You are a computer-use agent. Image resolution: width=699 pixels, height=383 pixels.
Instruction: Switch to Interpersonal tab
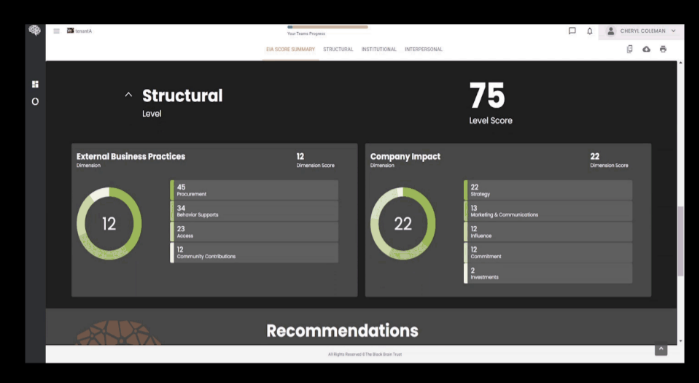pos(424,49)
